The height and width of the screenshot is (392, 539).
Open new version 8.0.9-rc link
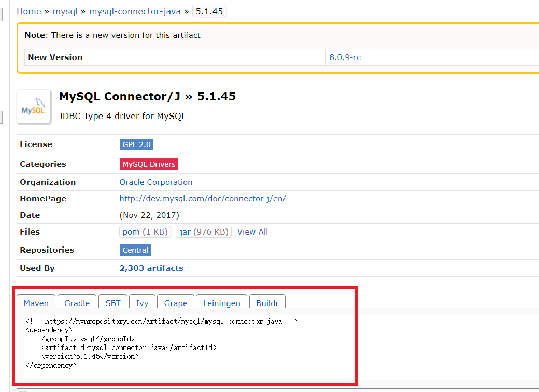(x=345, y=57)
